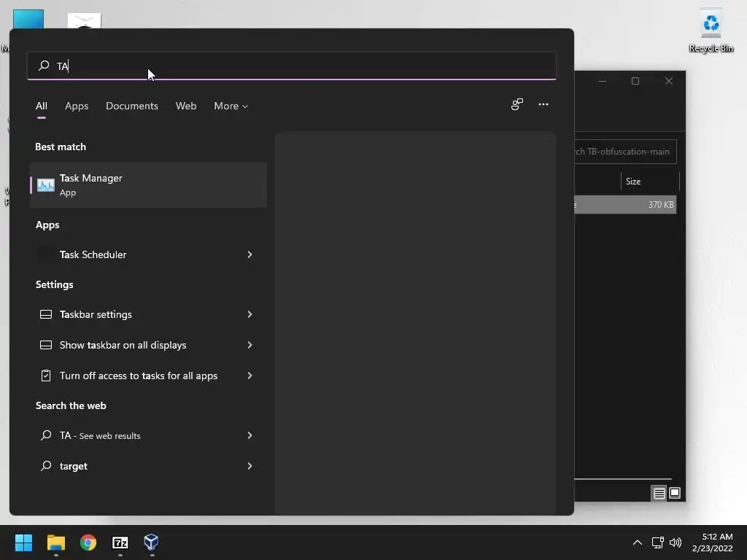Switch to the Documents filter tab
Image resolution: width=747 pixels, height=560 pixels.
coord(132,106)
